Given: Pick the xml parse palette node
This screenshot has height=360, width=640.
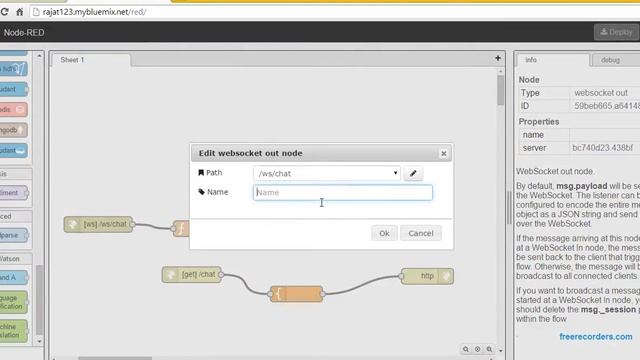Looking at the screenshot, I should (x=14, y=235).
